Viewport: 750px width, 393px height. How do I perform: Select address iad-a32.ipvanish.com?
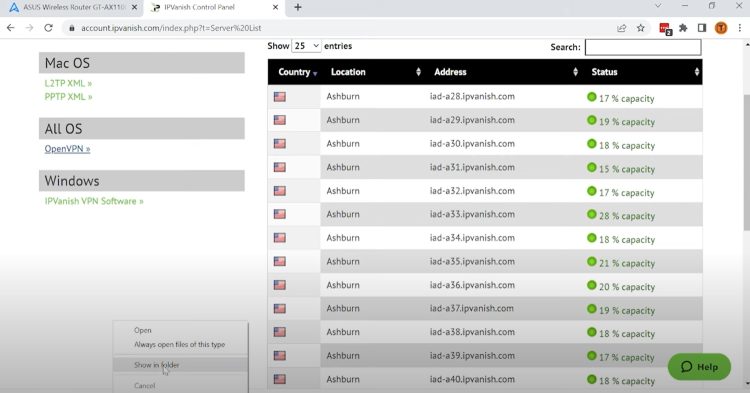point(472,191)
